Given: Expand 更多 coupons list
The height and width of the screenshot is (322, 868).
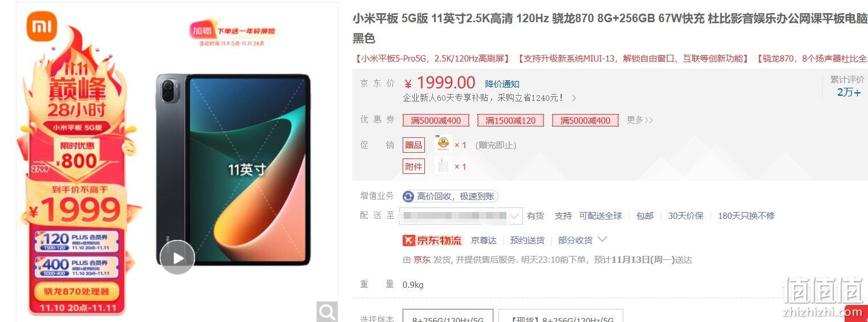Looking at the screenshot, I should pos(640,120).
